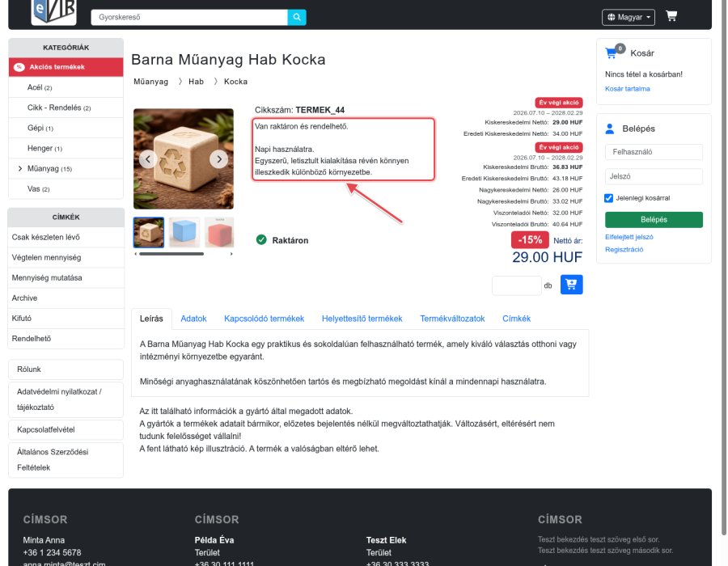Open the Magyar language dropdown
728x566 pixels.
(629, 17)
